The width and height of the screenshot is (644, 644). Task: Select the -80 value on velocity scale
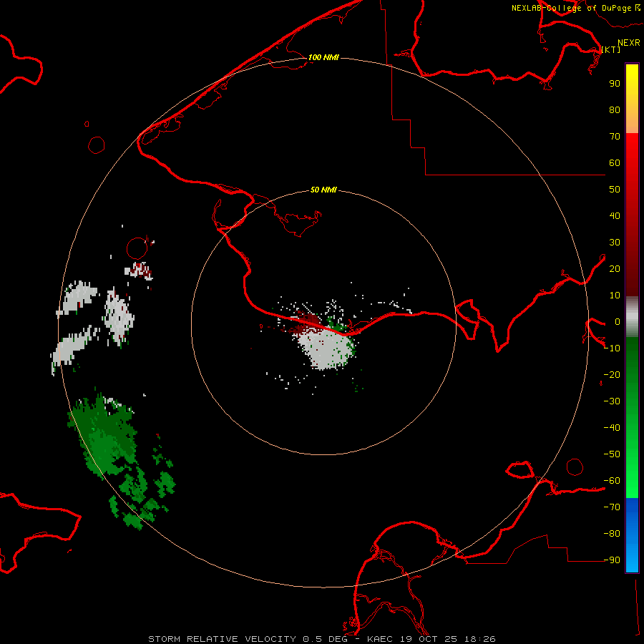pyautogui.click(x=612, y=534)
